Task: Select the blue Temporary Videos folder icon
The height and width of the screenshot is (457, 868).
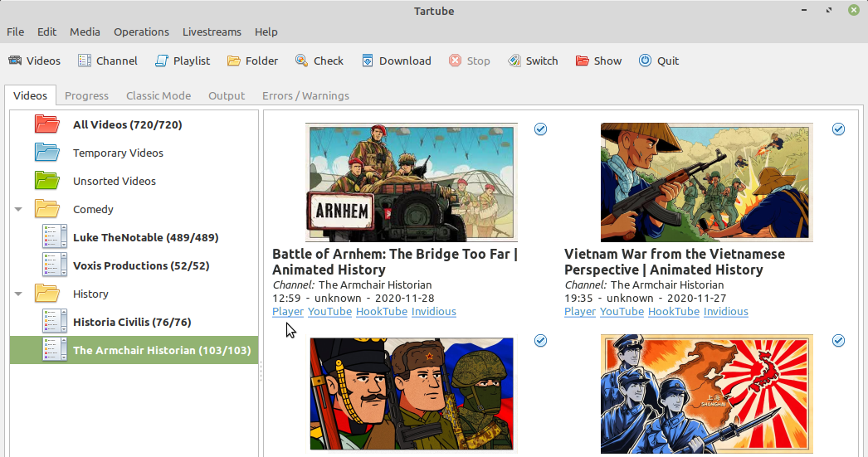Action: point(46,152)
